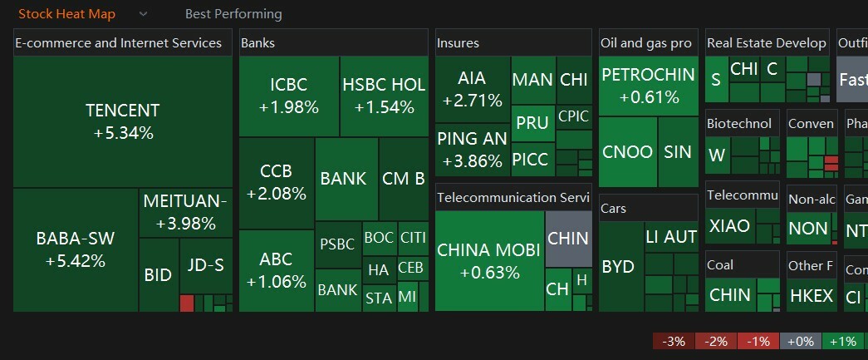Click the CHINA MOBI +0.63% tile
This screenshot has width=868, height=360.
(x=489, y=261)
